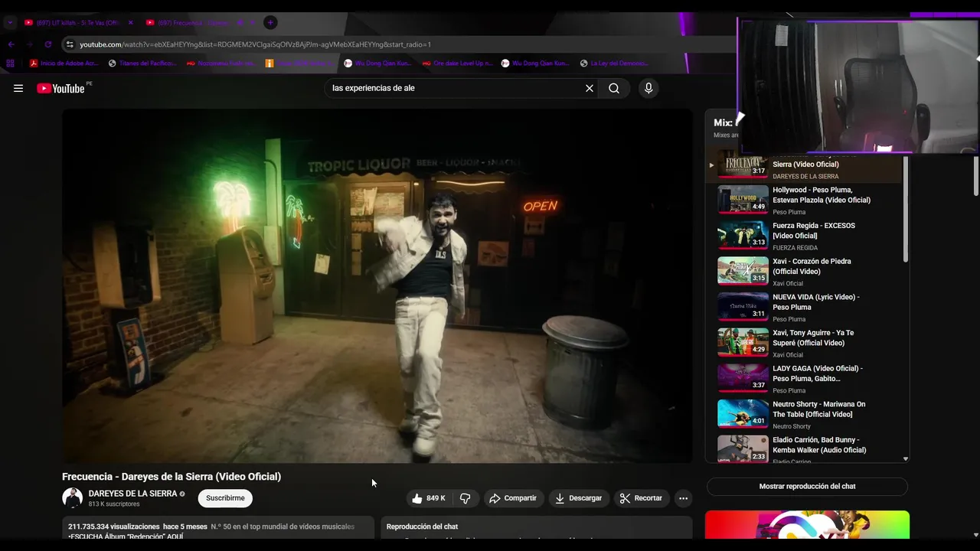980x551 pixels.
Task: Clip the video using Recortar
Action: [x=642, y=498]
